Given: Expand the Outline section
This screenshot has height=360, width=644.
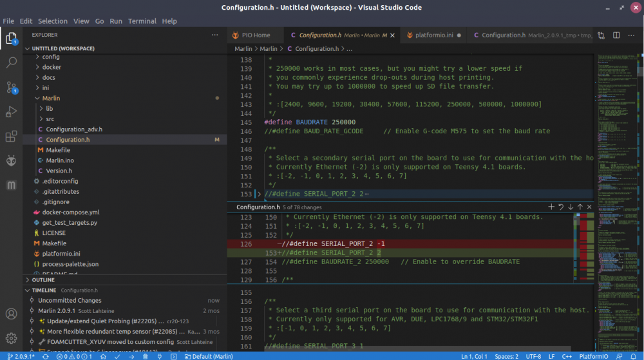Looking at the screenshot, I should click(x=125, y=279).
